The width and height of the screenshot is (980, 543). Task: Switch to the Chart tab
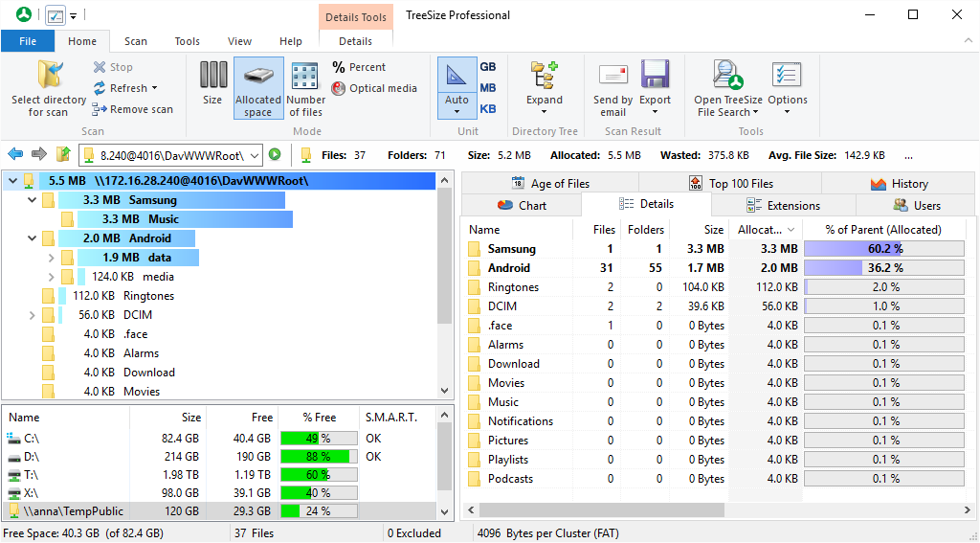click(522, 205)
